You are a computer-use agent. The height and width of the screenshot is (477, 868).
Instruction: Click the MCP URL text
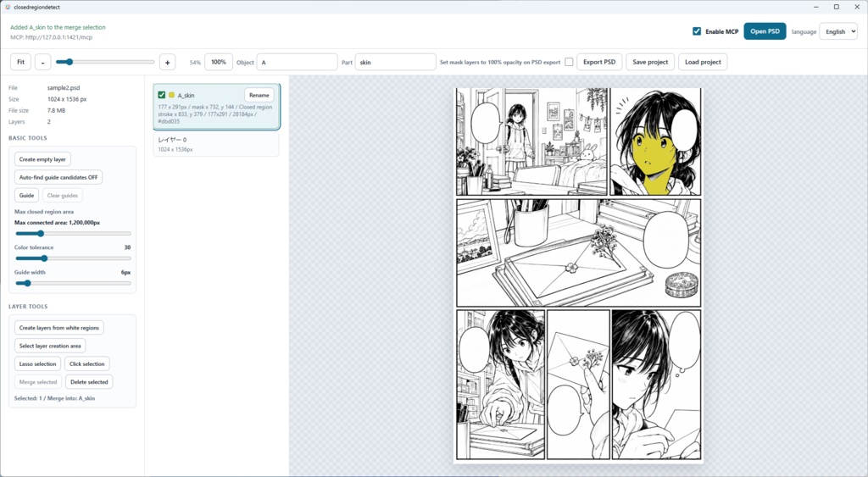[x=51, y=37]
